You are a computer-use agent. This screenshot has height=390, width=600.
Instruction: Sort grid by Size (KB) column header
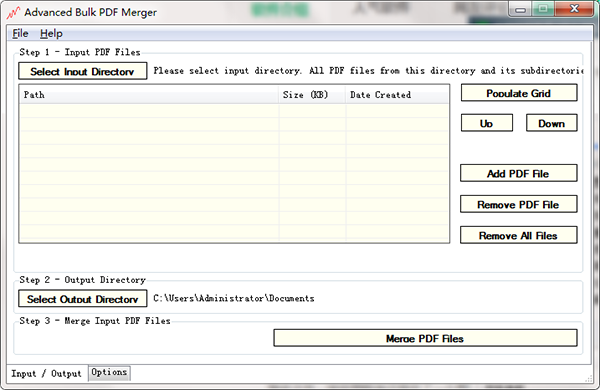point(312,95)
